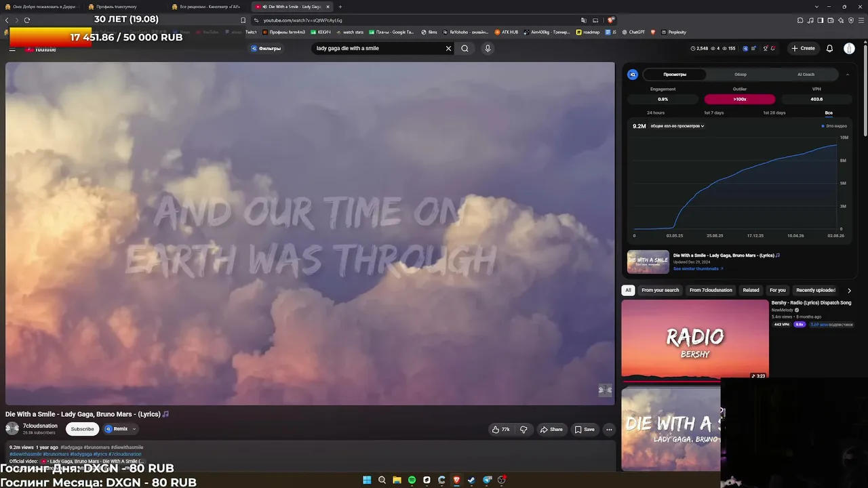868x488 pixels.
Task: Reload the page with the browser refresh icon
Action: tap(27, 20)
